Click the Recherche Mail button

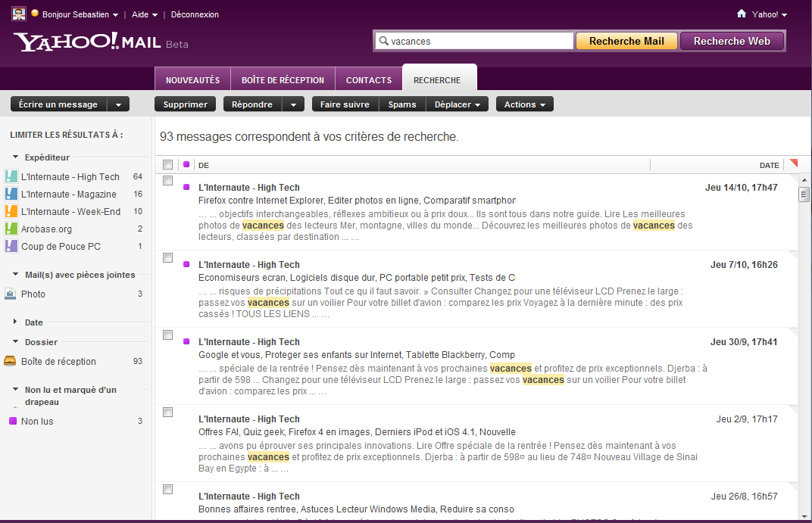click(626, 41)
